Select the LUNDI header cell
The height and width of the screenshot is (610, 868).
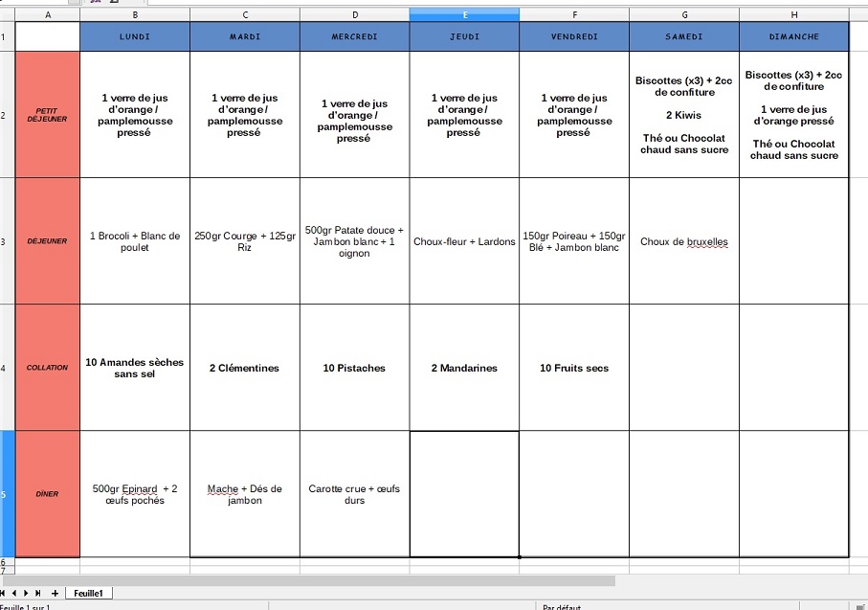click(135, 36)
